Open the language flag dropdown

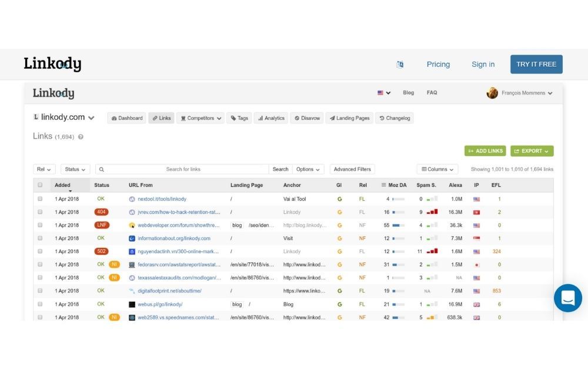click(384, 93)
